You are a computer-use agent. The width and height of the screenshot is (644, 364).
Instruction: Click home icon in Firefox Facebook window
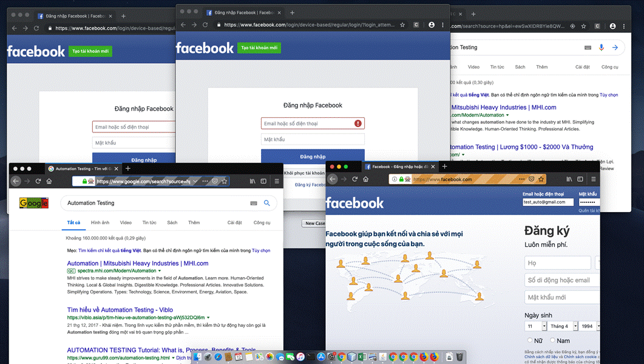pos(365,179)
